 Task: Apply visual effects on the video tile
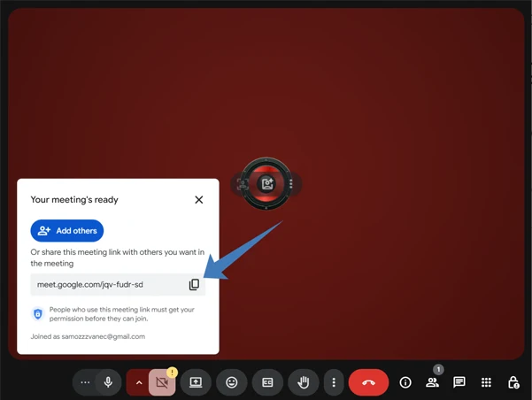coord(266,184)
